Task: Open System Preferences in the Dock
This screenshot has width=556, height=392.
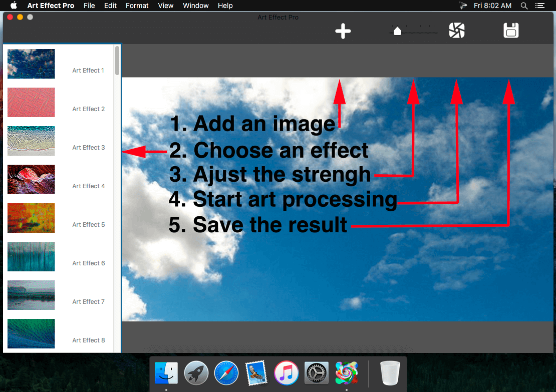Action: click(316, 373)
